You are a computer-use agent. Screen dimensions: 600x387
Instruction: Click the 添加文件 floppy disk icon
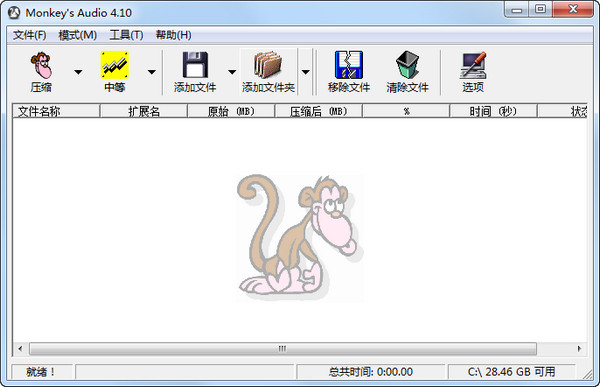195,65
